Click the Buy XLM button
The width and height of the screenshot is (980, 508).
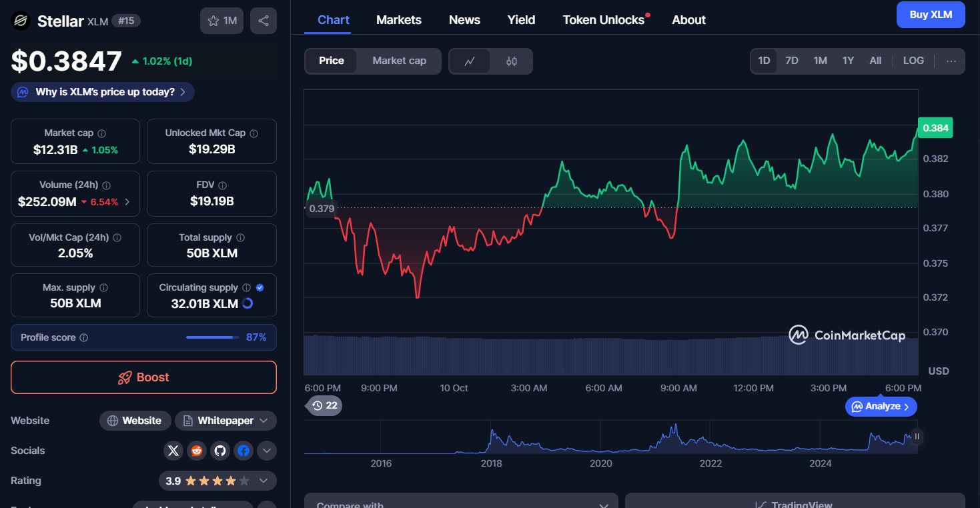(931, 15)
